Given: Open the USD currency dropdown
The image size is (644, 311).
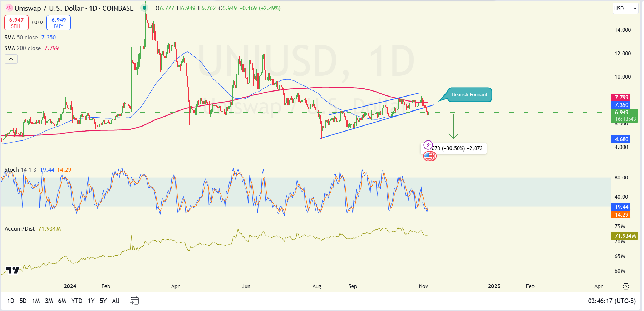Looking at the screenshot, I should [x=625, y=8].
